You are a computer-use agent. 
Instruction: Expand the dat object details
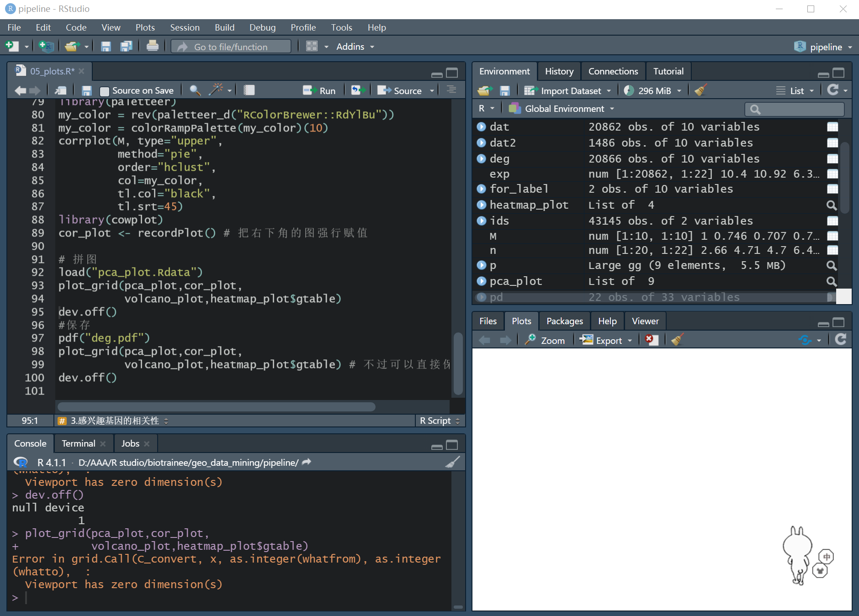click(482, 127)
